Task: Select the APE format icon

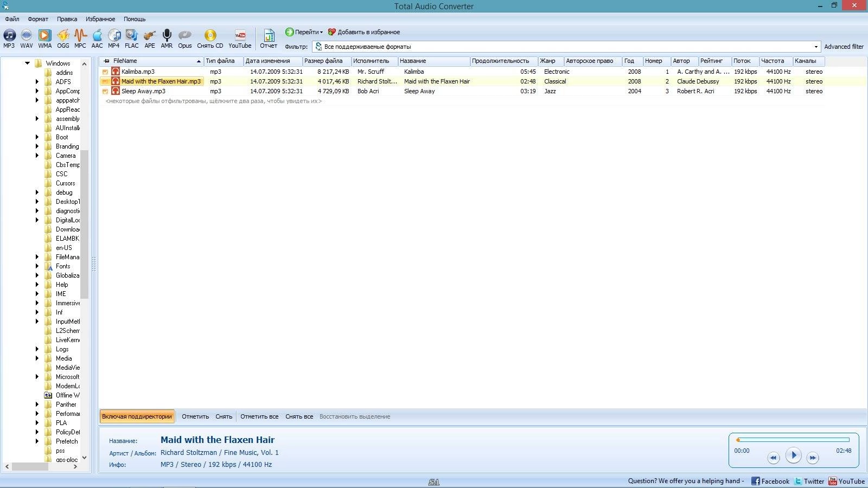Action: [x=150, y=38]
